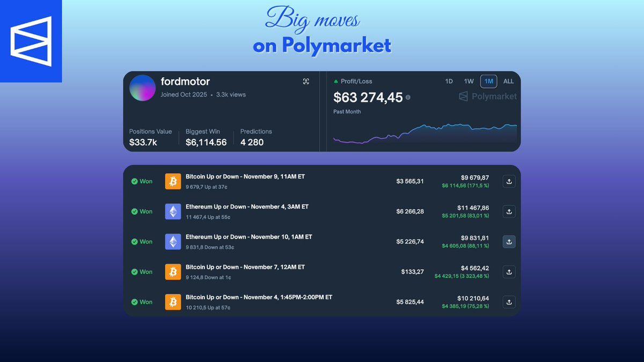644x362 pixels.
Task: Click the blue logo in the corner
Action: coord(31,41)
